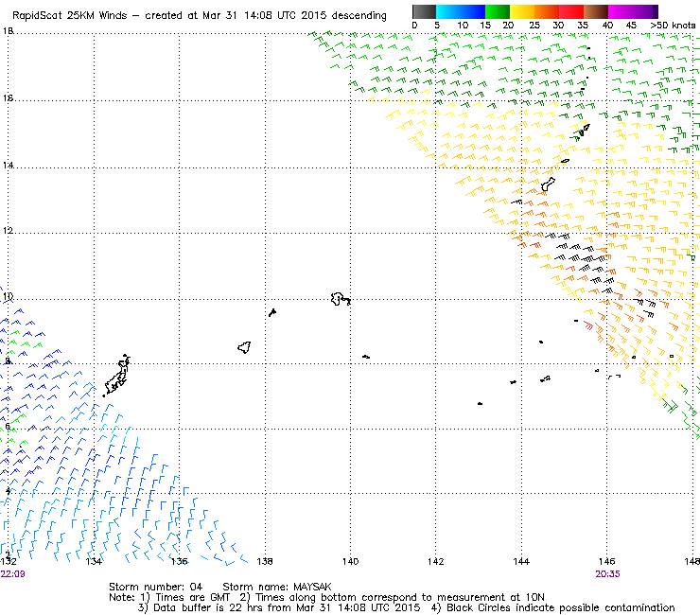
Task: Click the dark purple 45-50 knots legend swatch
Action: click(x=645, y=11)
